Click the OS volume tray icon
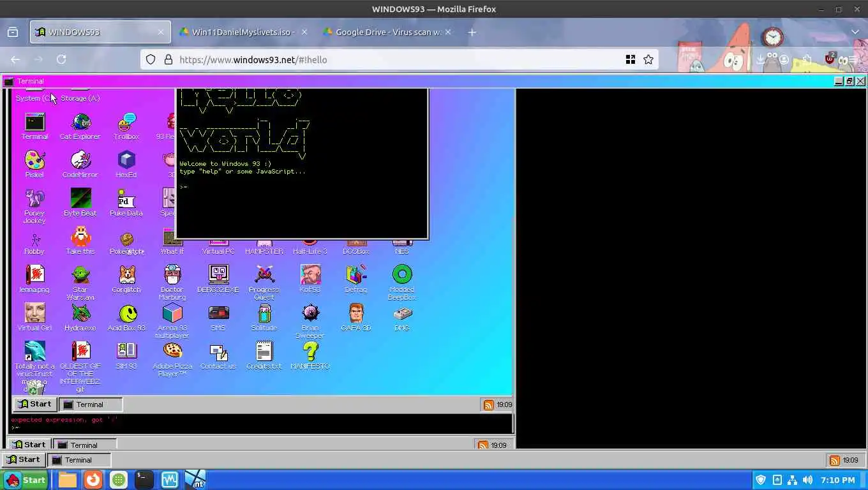The height and width of the screenshot is (490, 868). (x=807, y=480)
